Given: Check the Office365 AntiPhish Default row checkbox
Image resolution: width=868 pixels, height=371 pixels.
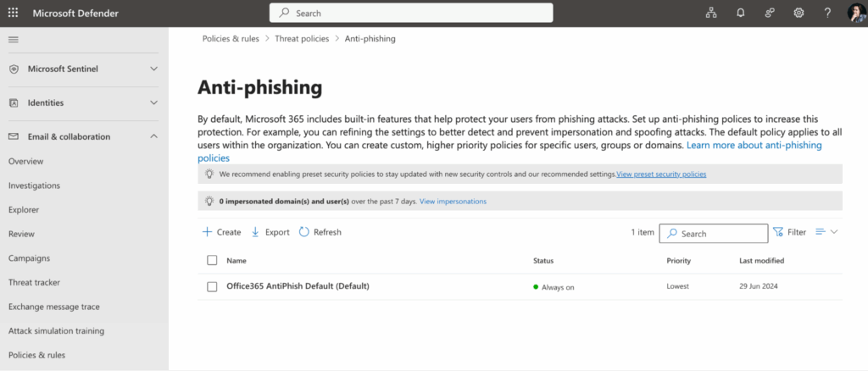Looking at the screenshot, I should (x=212, y=287).
